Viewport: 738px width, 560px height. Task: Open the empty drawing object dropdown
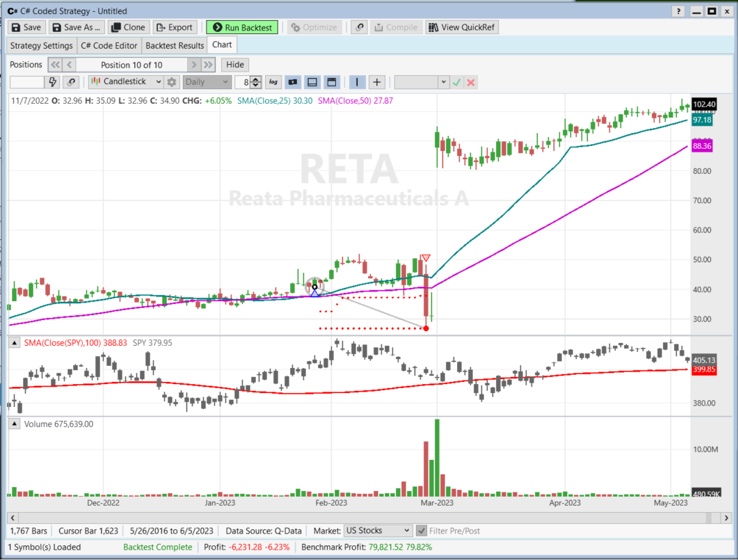click(x=422, y=82)
